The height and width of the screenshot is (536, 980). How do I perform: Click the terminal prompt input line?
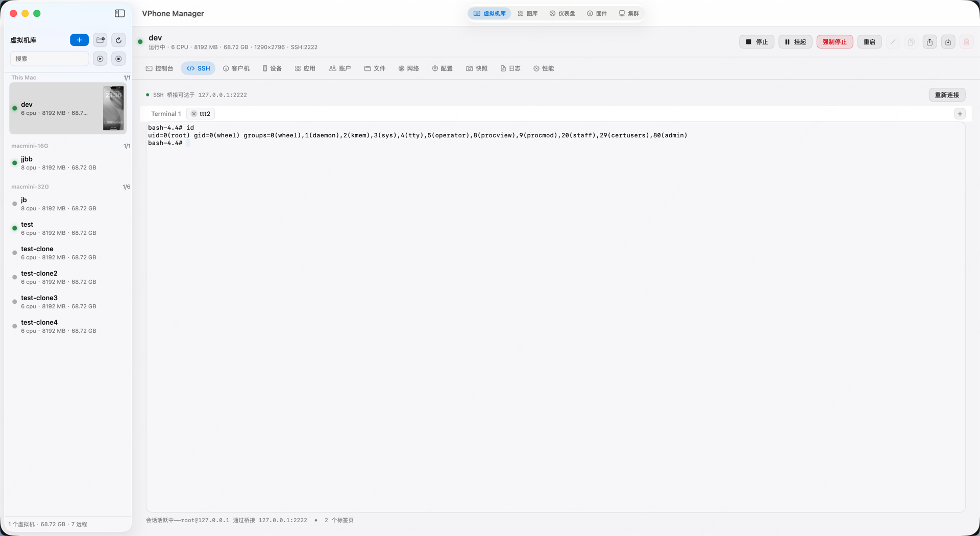(x=169, y=143)
